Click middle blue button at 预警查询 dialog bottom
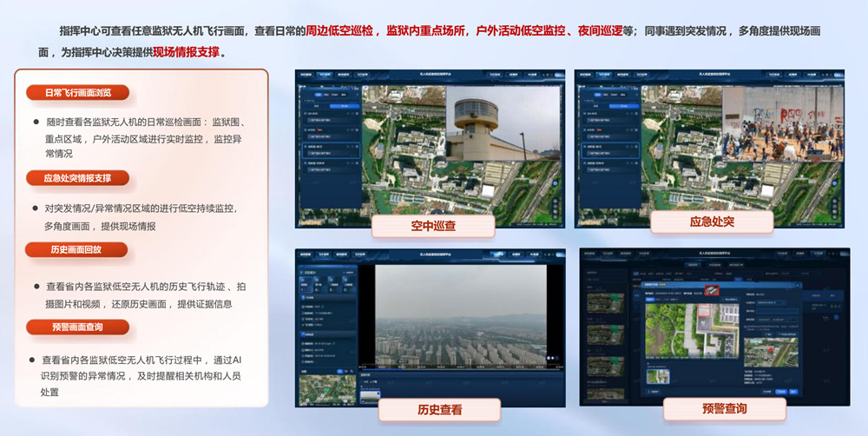868x436 pixels. click(781, 392)
